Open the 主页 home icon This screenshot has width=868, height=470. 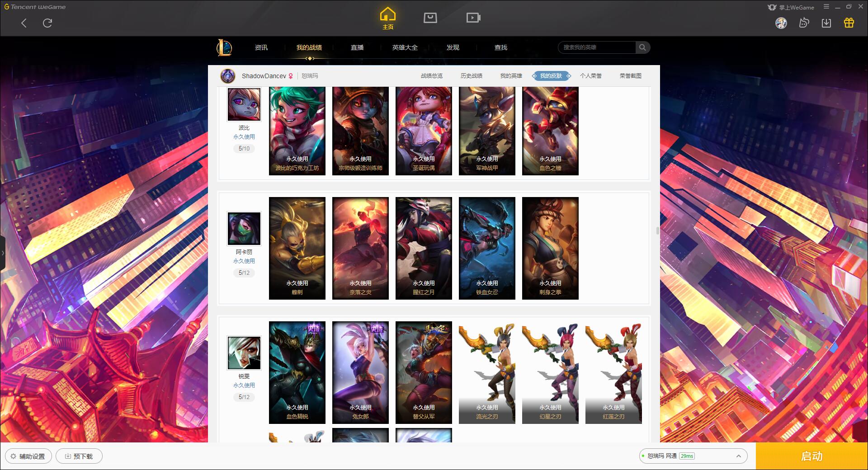point(388,19)
